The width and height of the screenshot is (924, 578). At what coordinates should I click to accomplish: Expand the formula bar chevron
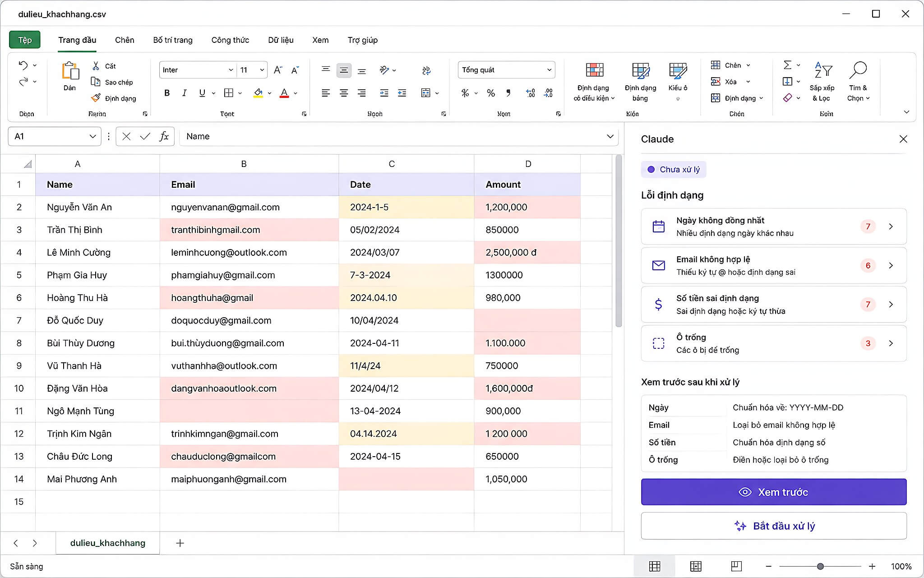coord(610,136)
